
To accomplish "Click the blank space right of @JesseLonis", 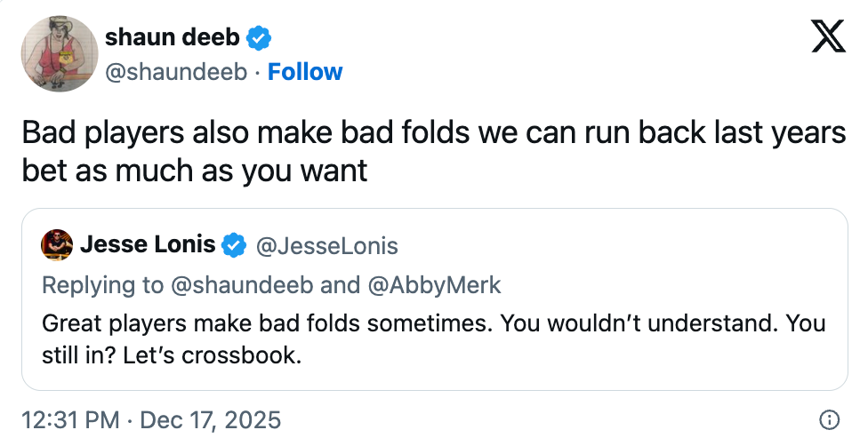I will pos(623,245).
